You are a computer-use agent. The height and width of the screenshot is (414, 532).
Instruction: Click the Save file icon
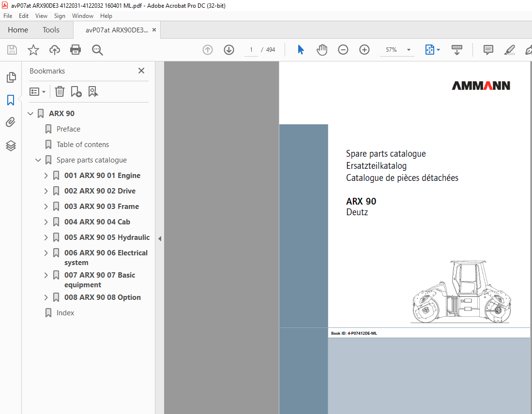pyautogui.click(x=12, y=50)
